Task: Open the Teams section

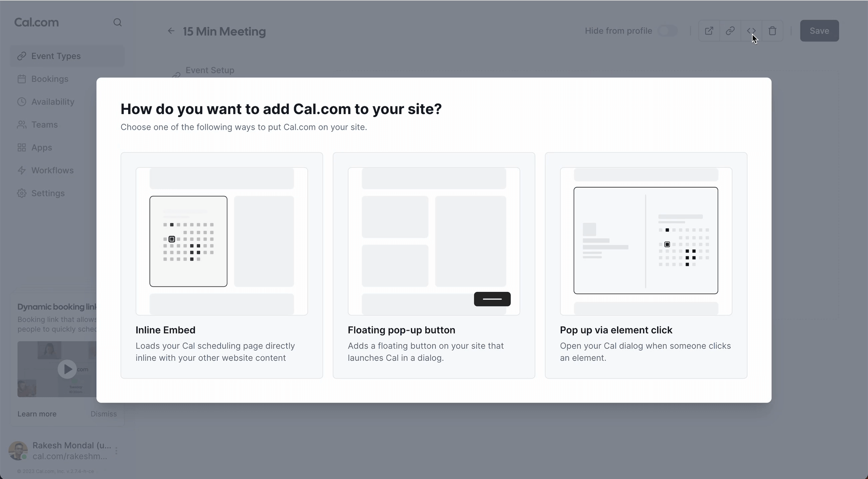Action: click(x=44, y=124)
